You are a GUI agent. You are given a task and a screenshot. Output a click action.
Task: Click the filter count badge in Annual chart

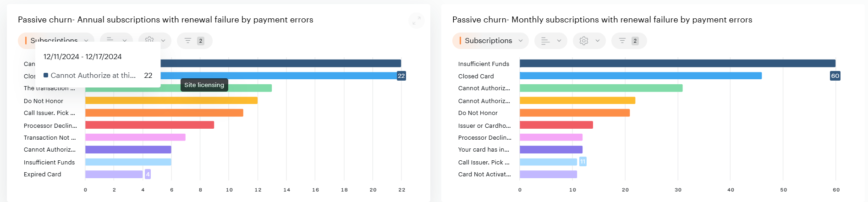coord(200,41)
